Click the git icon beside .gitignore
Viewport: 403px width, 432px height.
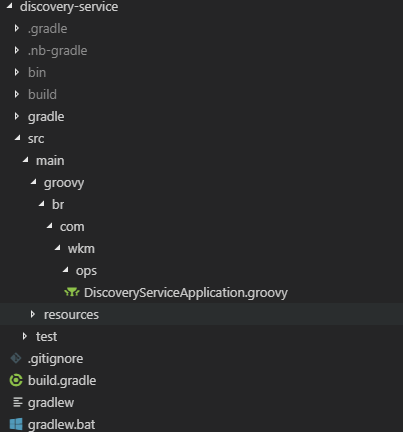[x=16, y=358]
